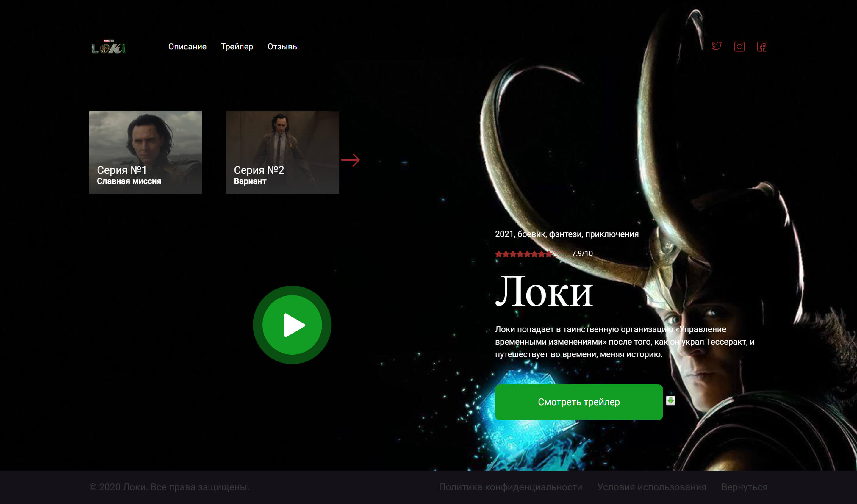Click the 7.9/10 rating value
The width and height of the screenshot is (857, 504).
(582, 253)
